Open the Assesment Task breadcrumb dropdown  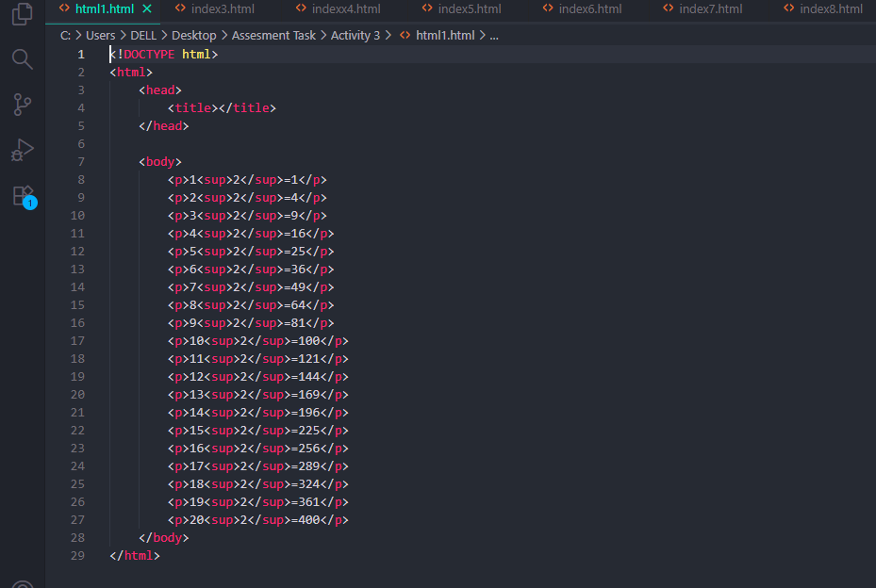click(273, 35)
